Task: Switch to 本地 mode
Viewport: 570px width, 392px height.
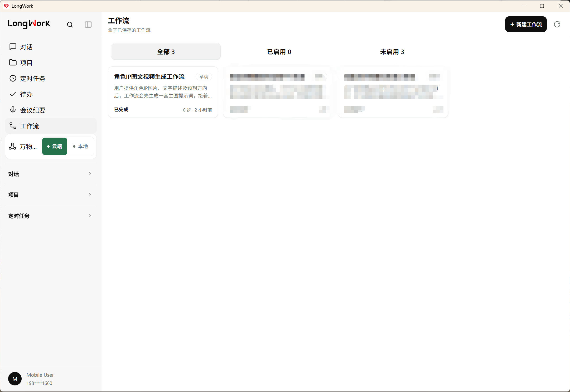Action: (80, 146)
